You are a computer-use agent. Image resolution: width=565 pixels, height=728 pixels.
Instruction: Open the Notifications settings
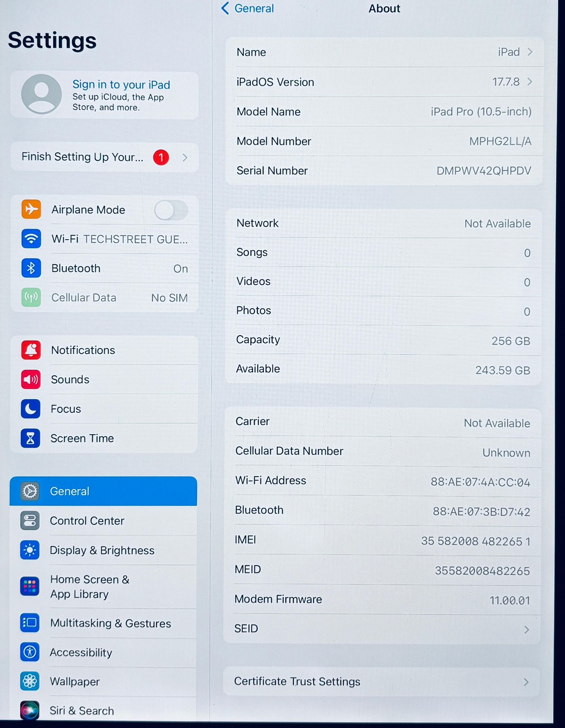pyautogui.click(x=104, y=350)
